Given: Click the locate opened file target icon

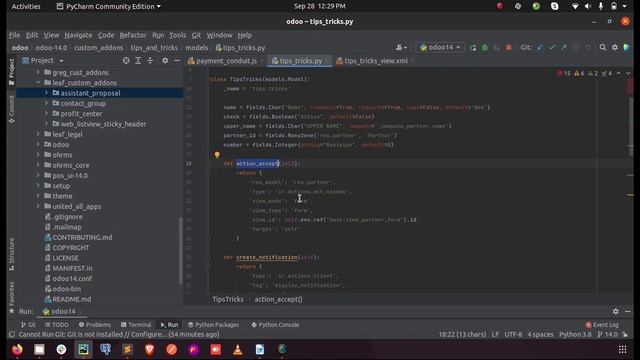Looking at the screenshot, I should click(126, 60).
